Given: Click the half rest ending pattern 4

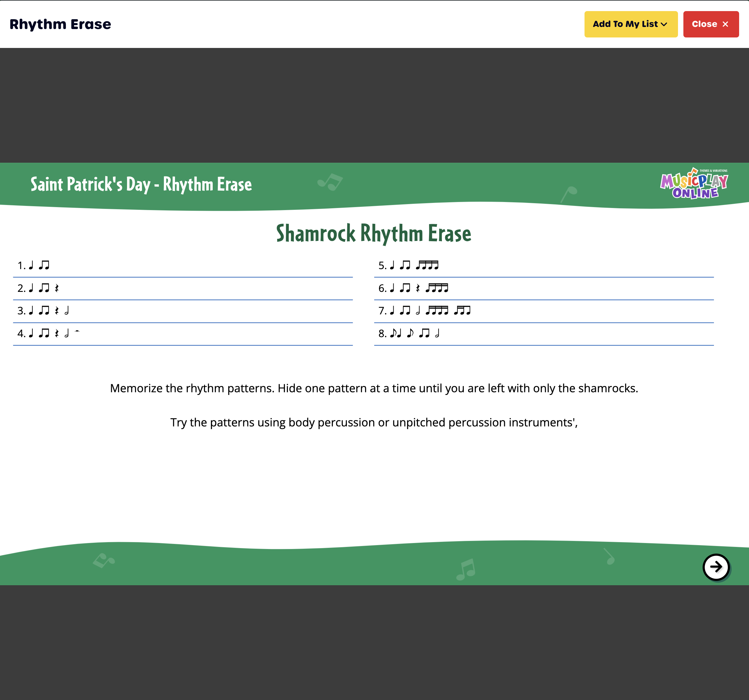Looking at the screenshot, I should point(77,331).
